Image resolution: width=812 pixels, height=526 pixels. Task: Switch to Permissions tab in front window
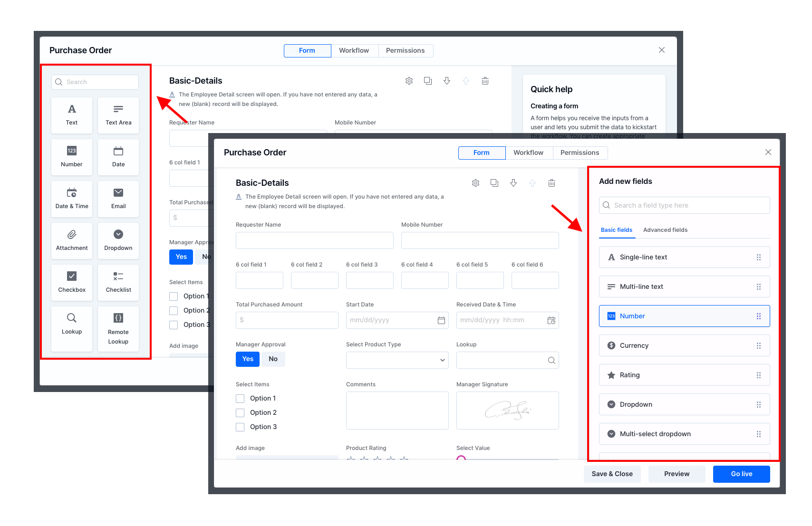pos(580,153)
